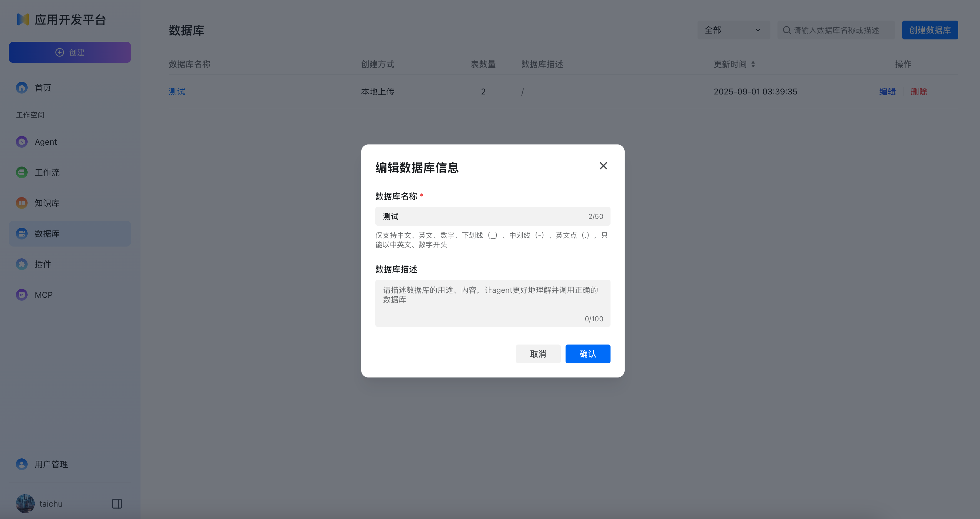Toggle the sidebar collapse control beside taichu
The height and width of the screenshot is (519, 980).
(x=116, y=503)
